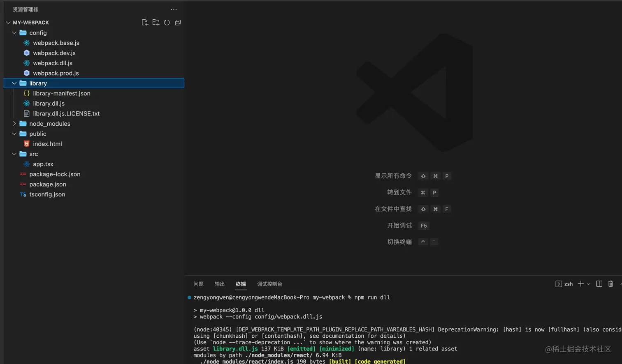
Task: Click the config folder icon
Action: [x=23, y=33]
